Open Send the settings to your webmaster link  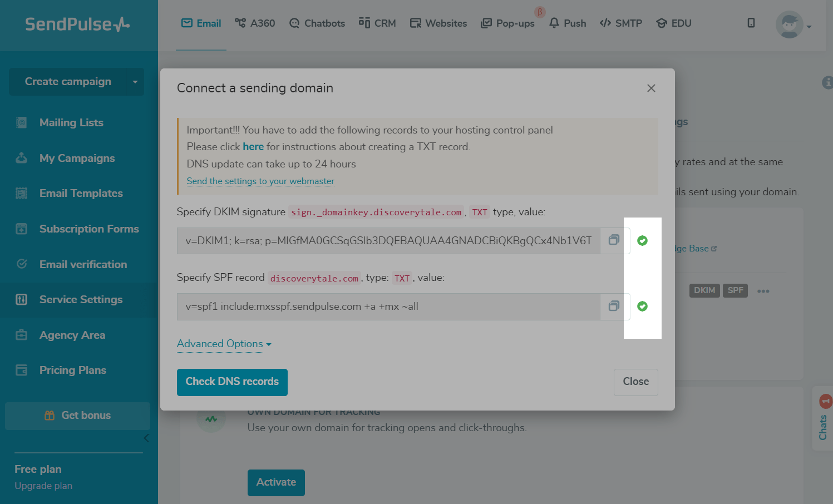pyautogui.click(x=260, y=181)
